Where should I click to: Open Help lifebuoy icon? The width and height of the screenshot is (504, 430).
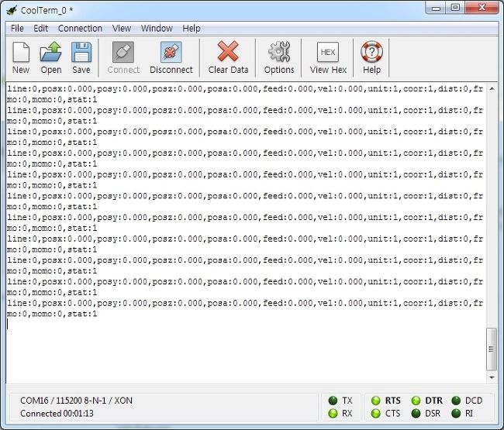point(371,52)
